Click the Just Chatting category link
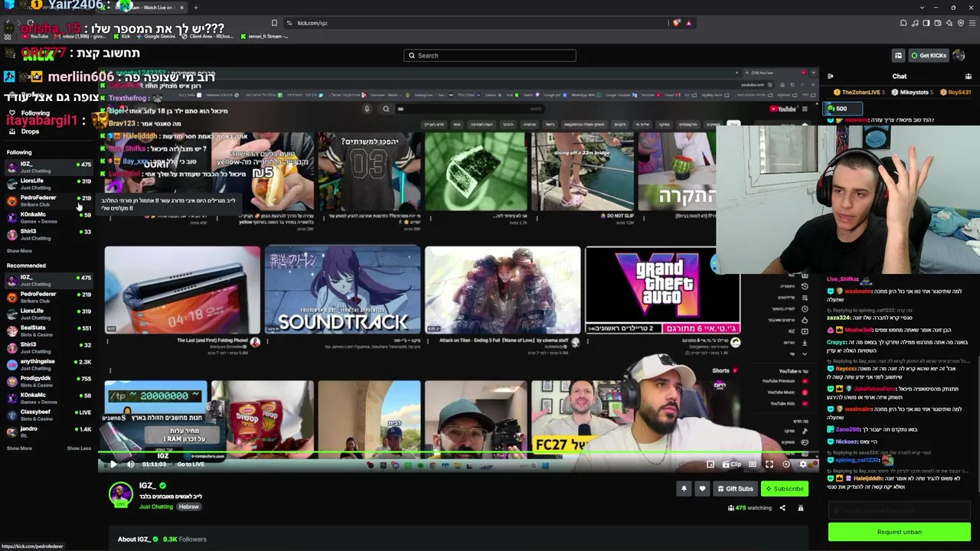The width and height of the screenshot is (980, 551). click(x=156, y=507)
